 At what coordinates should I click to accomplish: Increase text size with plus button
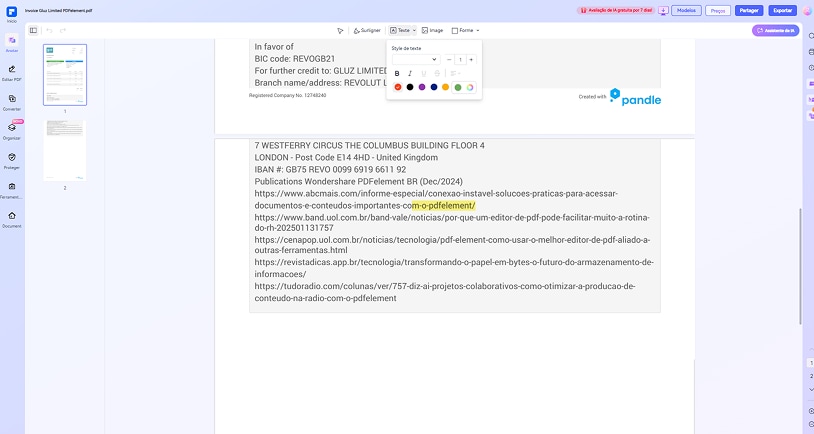click(x=471, y=60)
